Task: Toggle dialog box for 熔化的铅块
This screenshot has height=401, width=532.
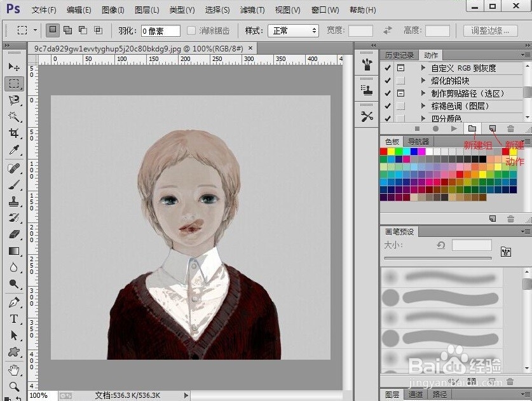Action: tap(400, 81)
